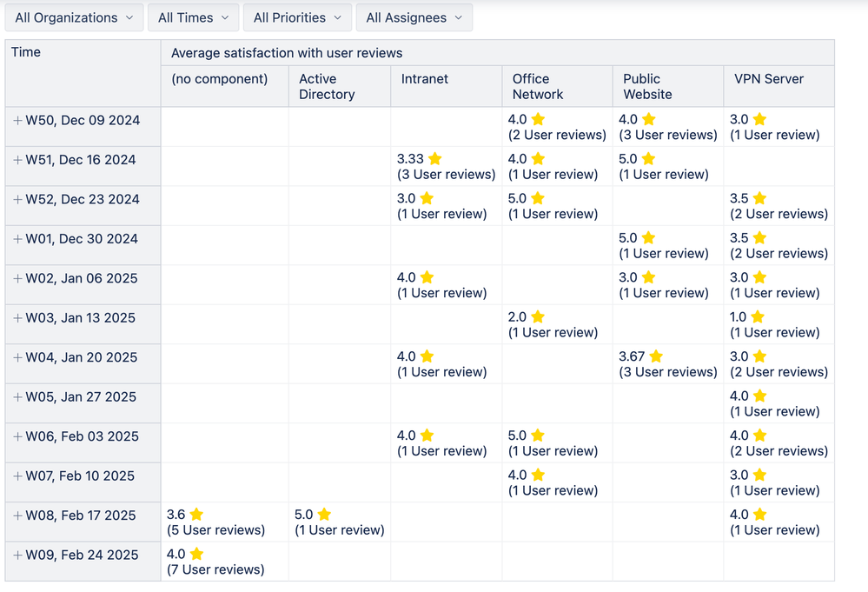
Task: Select the star beside Active Directory's 5.0 rating
Action: pyautogui.click(x=325, y=514)
